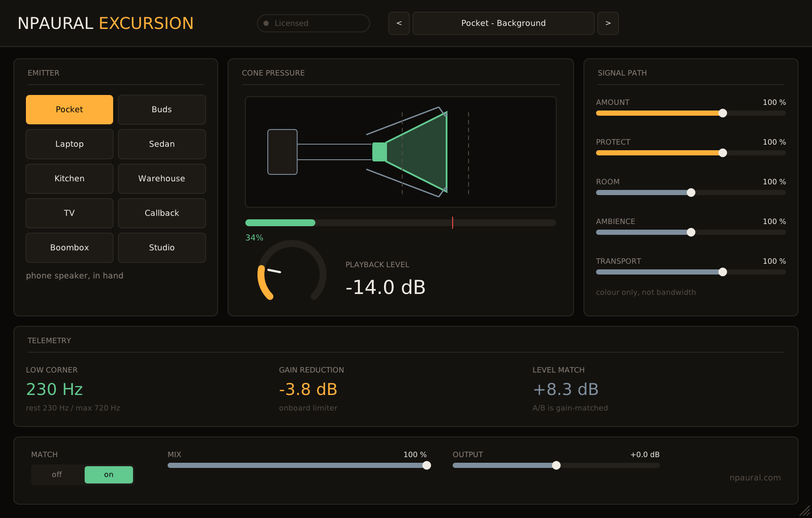Click the 'onboard limiter' caption

click(x=308, y=408)
